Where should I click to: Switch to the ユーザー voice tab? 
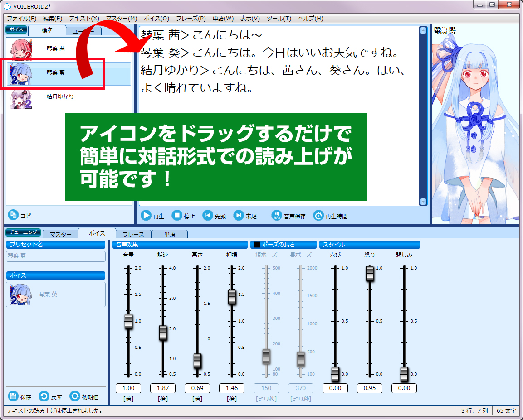[x=83, y=31]
